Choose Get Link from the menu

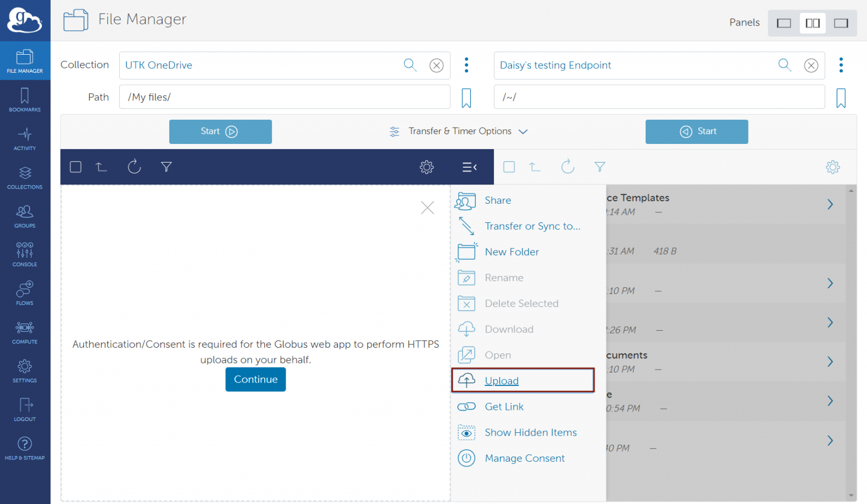pos(503,406)
